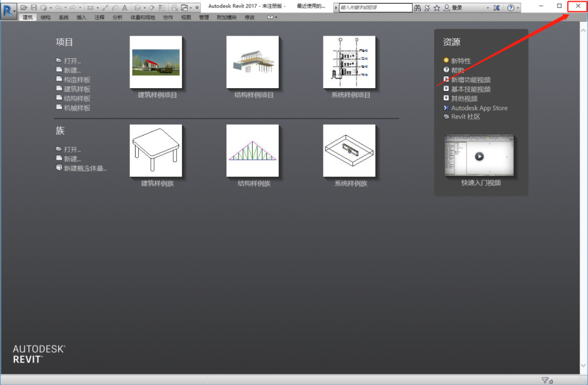The image size is (588, 385).
Task: Expand the Undo history dropdown arrow
Action: point(65,8)
